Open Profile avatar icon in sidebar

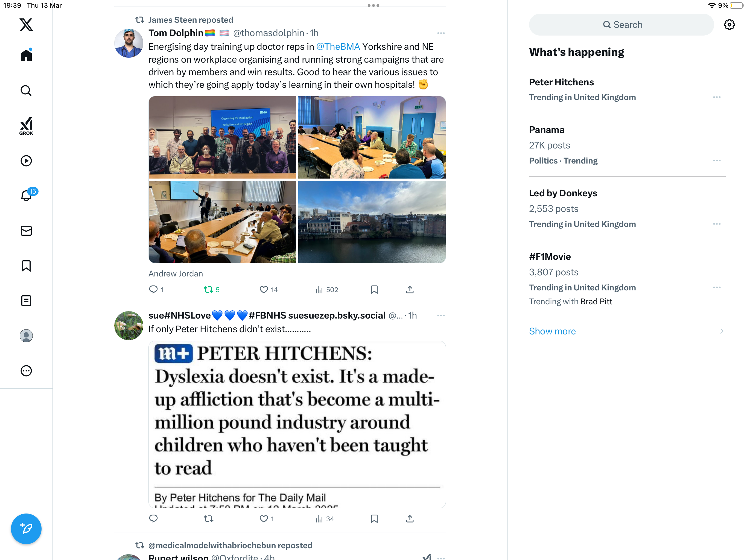[x=26, y=336]
